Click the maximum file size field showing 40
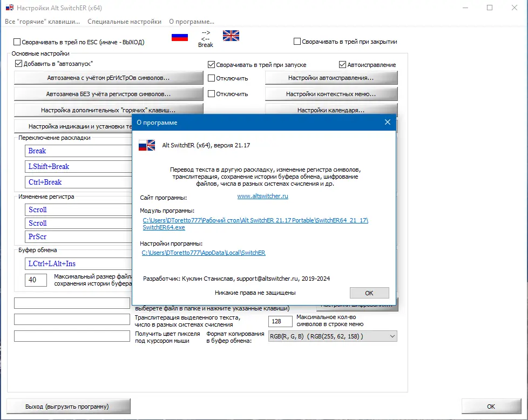Screen dimensions: 528x420 coord(36,280)
